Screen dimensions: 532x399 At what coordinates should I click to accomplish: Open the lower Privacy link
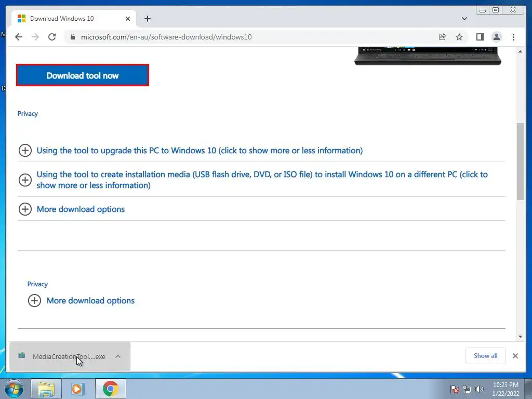(37, 284)
